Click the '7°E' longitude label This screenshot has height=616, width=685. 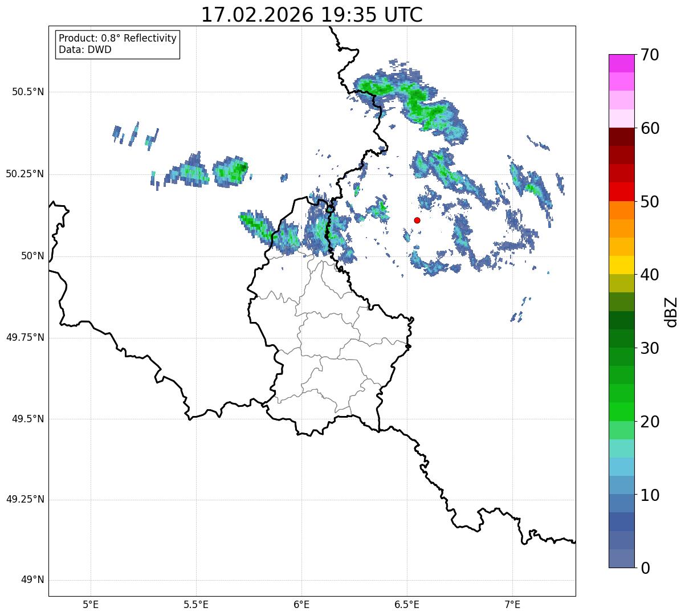tap(512, 604)
